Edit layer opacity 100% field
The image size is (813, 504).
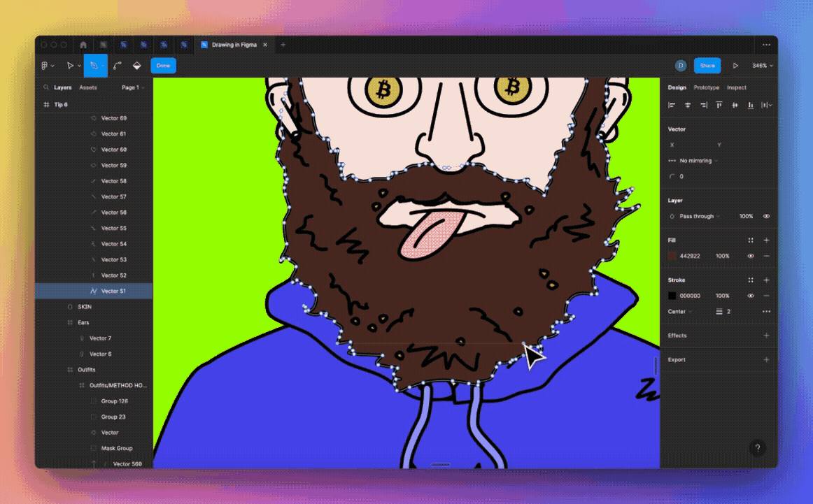[746, 217]
